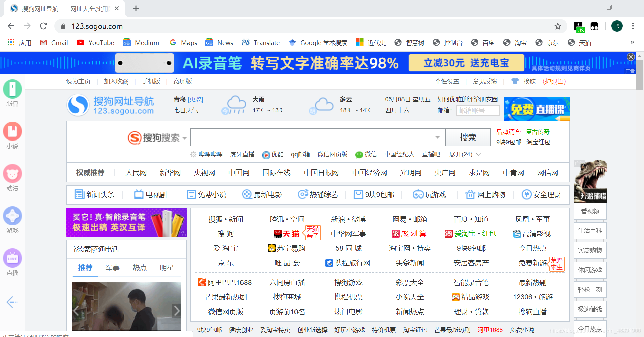
Task: Open 安全理财 quick link
Action: coord(541,194)
